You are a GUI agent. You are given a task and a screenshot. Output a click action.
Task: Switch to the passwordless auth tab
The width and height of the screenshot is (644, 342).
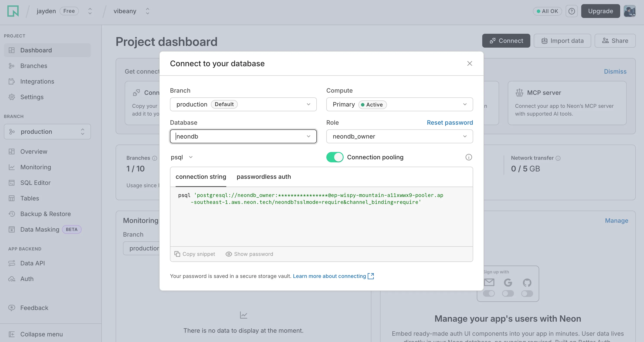pos(264,177)
